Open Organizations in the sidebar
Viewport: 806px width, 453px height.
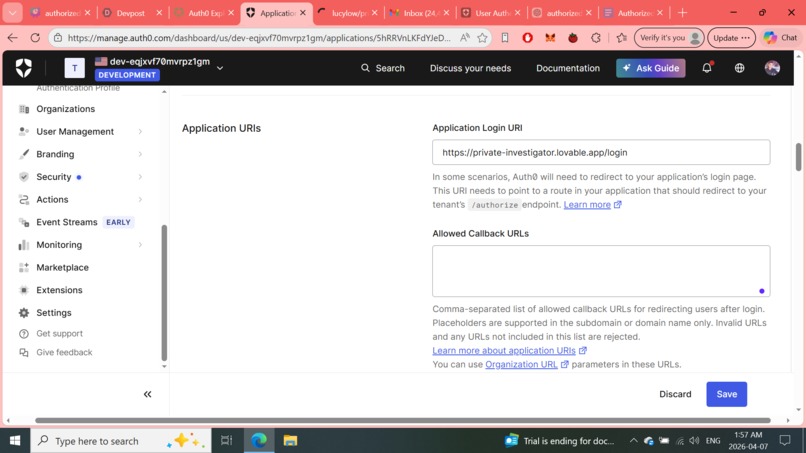65,108
